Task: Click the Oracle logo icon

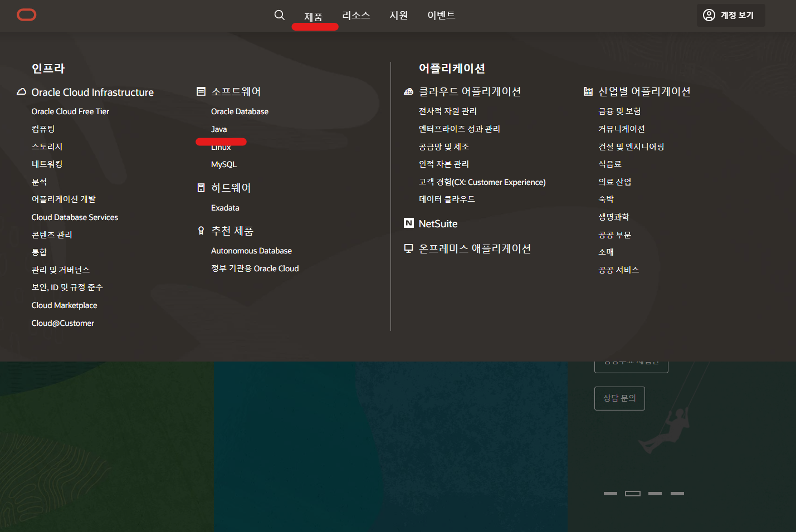Action: [x=27, y=15]
